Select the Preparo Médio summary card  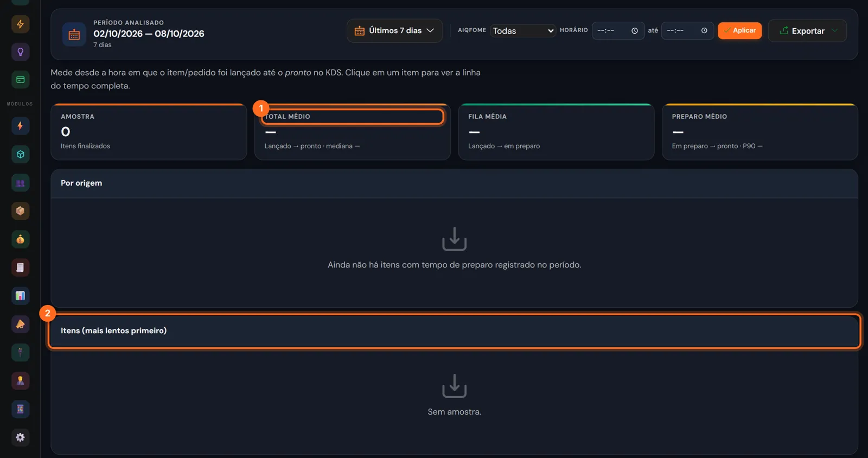(759, 132)
